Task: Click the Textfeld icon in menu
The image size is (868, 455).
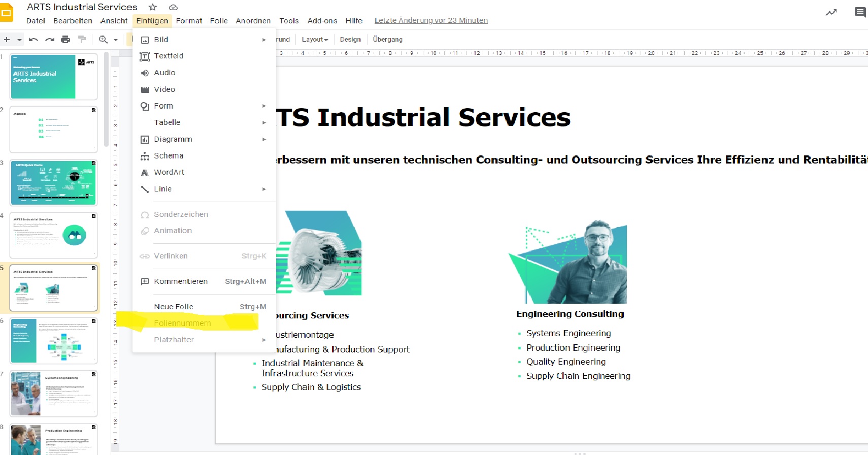Action: click(x=145, y=56)
